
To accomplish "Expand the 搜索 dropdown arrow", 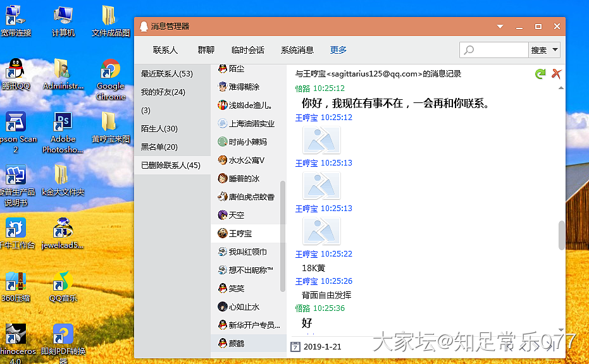I will click(555, 50).
